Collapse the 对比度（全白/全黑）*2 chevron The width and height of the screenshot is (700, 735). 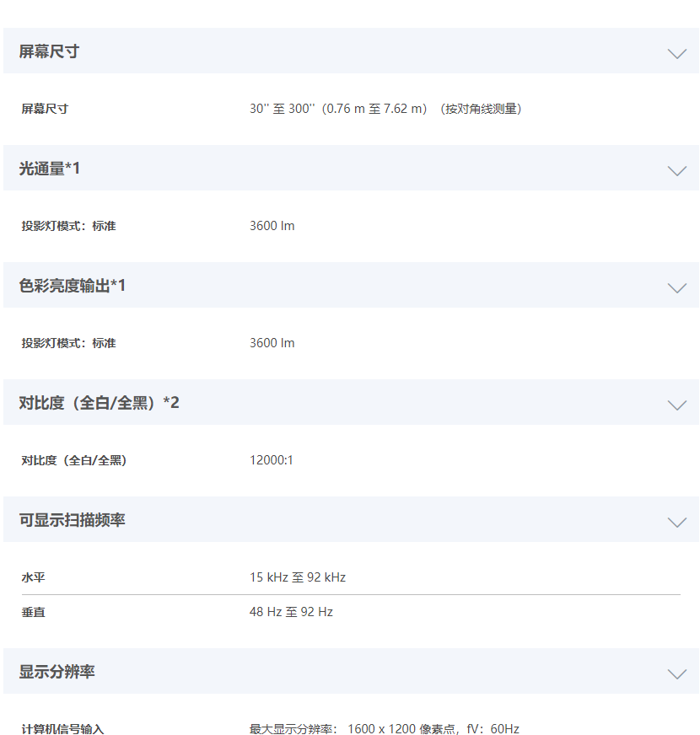676,405
